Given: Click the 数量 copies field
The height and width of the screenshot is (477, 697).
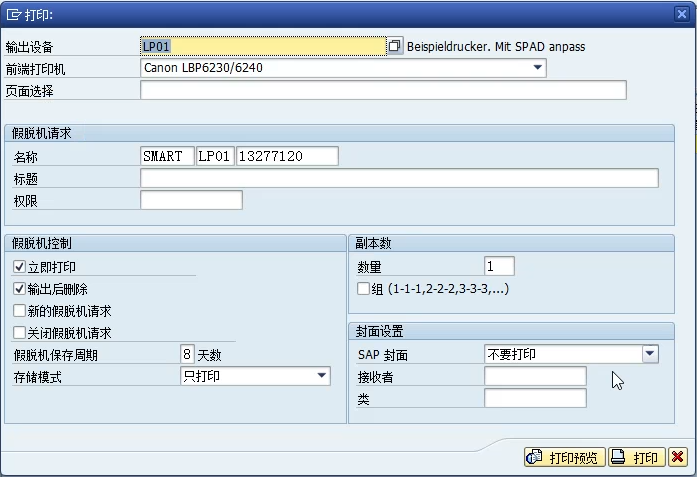Looking at the screenshot, I should click(x=499, y=266).
